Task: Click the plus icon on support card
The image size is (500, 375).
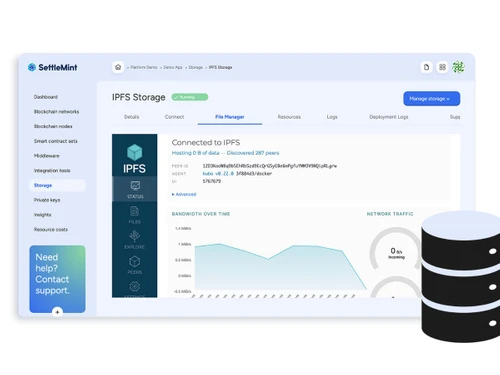Action: 57,312
